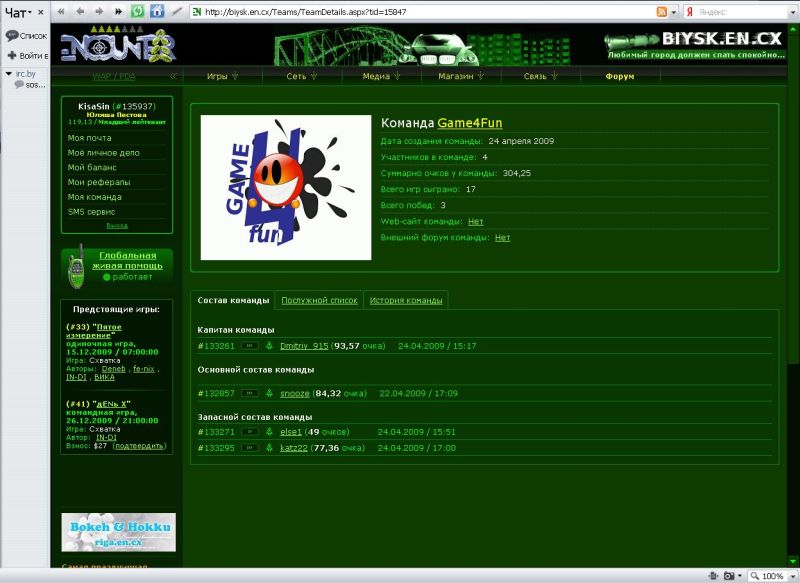Open Моя команда link

click(94, 197)
